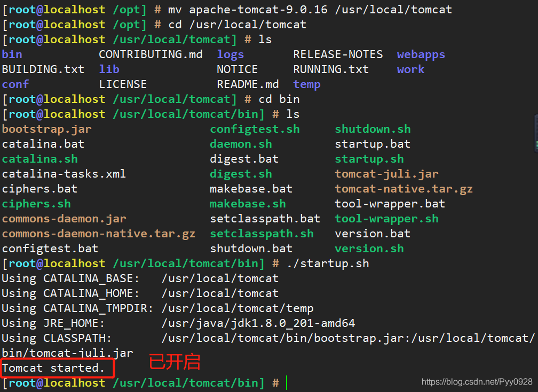Select the digest.bat file name
Screen dimensions: 538x392
(244, 159)
